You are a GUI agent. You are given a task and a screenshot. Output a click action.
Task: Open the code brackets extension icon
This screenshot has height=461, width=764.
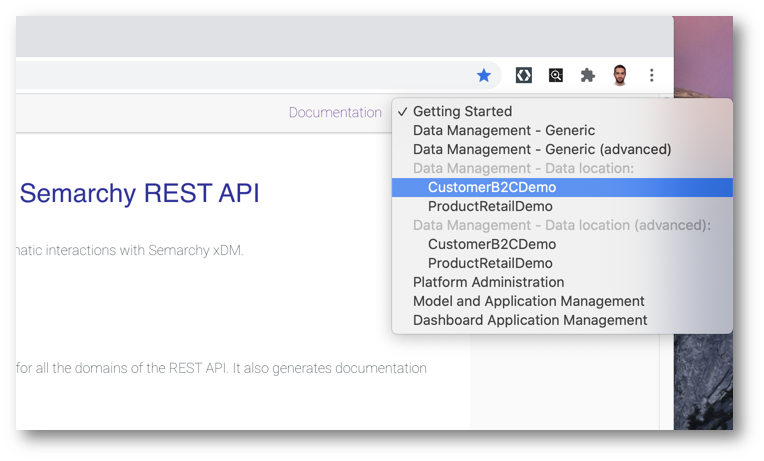(523, 75)
